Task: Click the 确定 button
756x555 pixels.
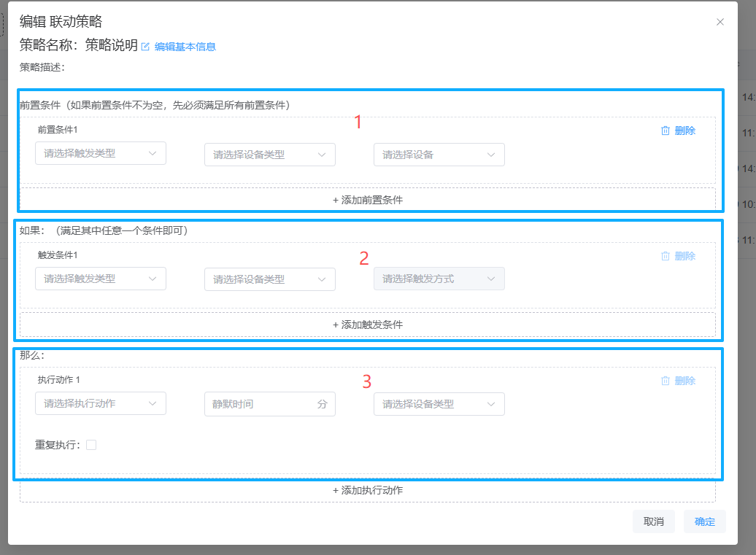Action: click(x=704, y=521)
